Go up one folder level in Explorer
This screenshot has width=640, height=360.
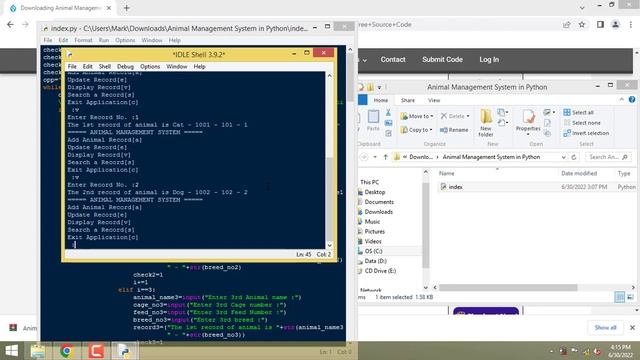pyautogui.click(x=385, y=157)
